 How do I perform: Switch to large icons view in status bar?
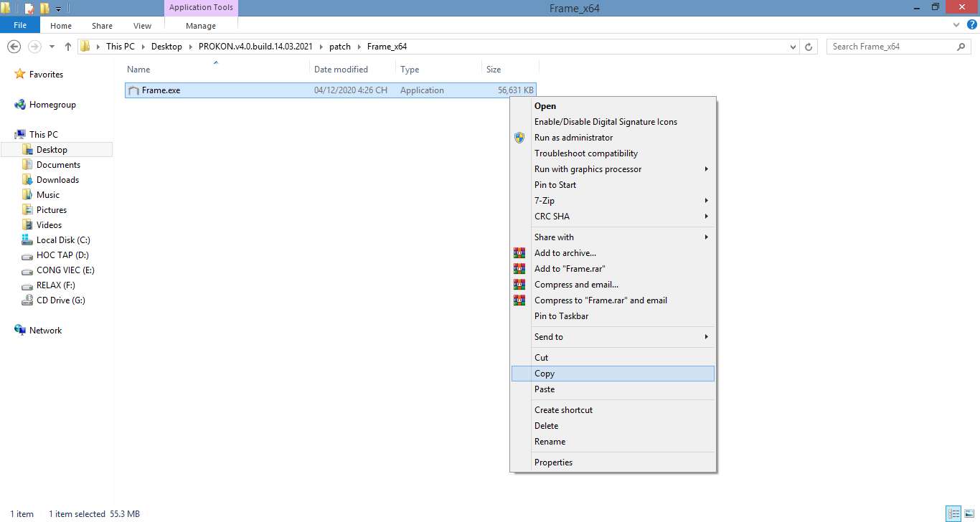[x=968, y=513]
